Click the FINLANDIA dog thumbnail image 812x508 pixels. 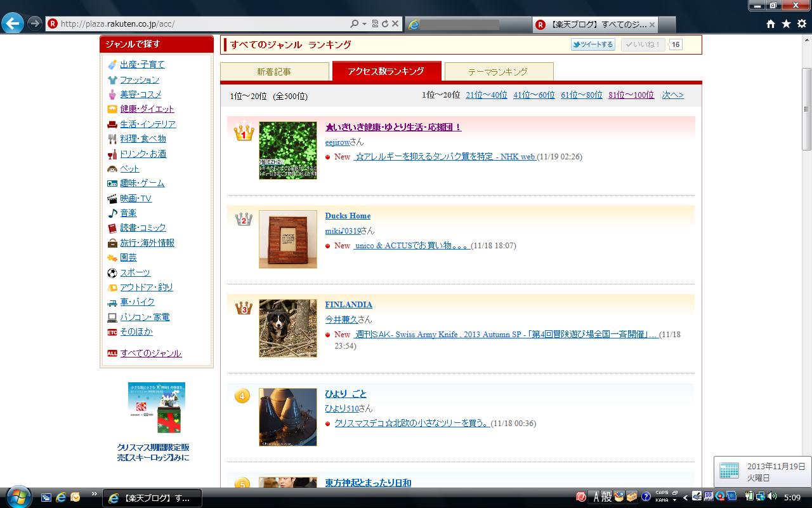(288, 328)
